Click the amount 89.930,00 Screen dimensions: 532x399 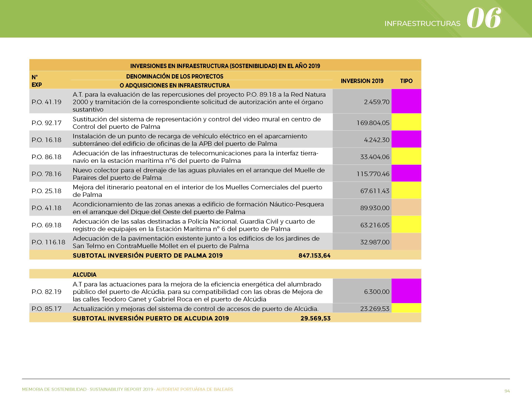(375, 208)
